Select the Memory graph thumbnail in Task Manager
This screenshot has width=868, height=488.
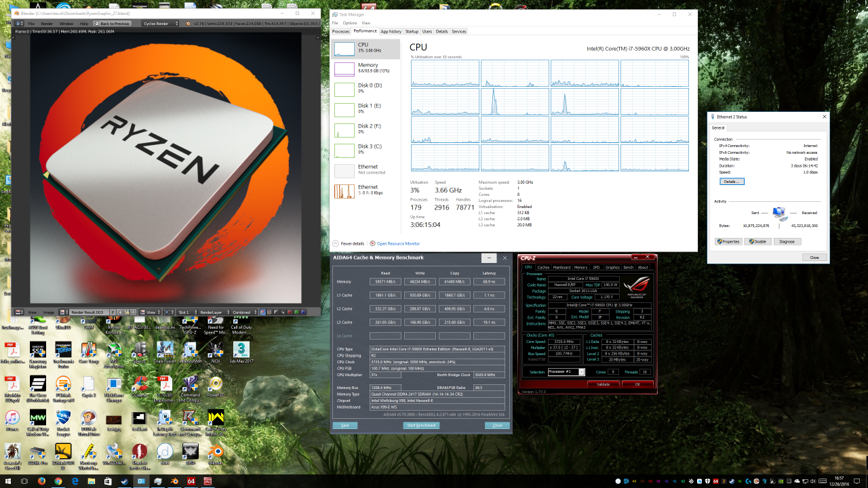point(345,68)
